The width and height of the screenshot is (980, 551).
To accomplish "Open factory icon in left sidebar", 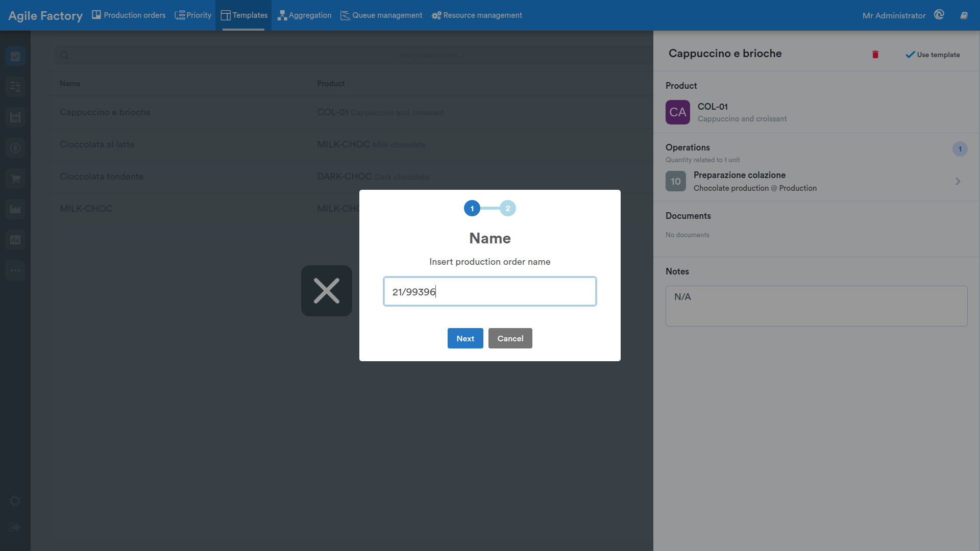I will (15, 117).
